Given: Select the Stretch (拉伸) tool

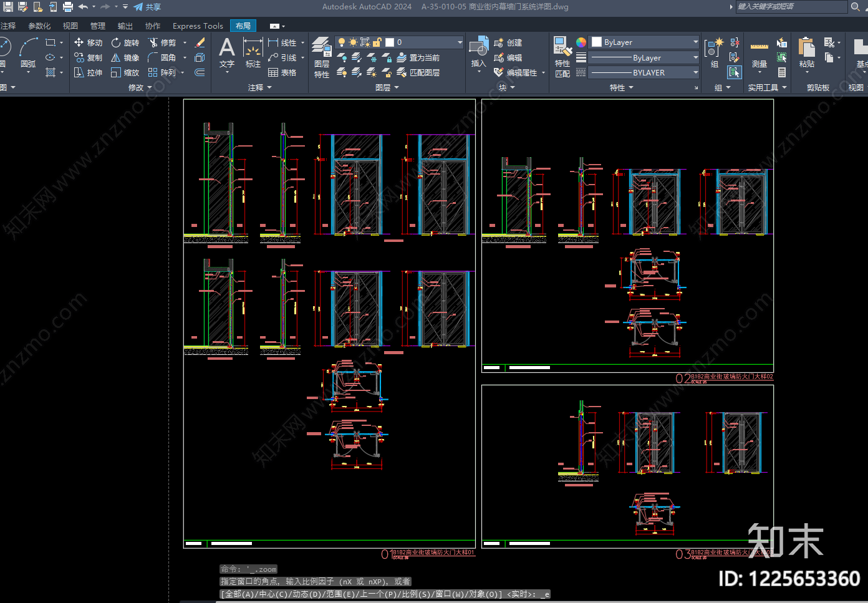Looking at the screenshot, I should [x=88, y=72].
